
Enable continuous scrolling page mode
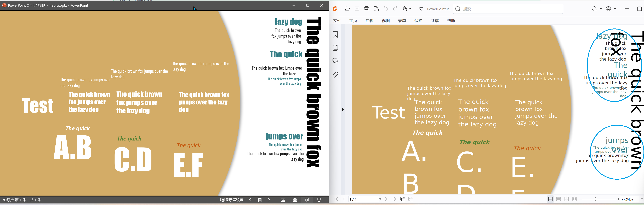(558, 199)
